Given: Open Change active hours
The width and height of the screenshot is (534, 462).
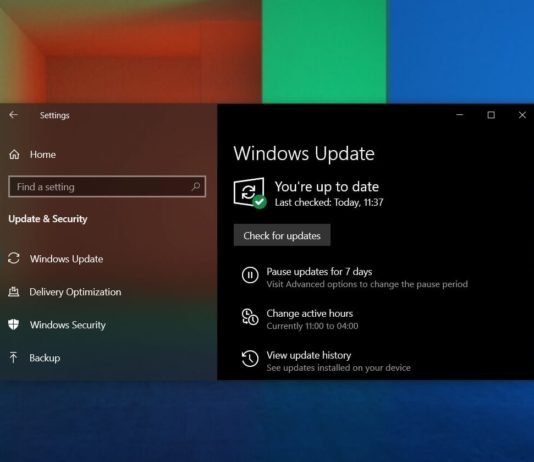Looking at the screenshot, I should click(310, 313).
